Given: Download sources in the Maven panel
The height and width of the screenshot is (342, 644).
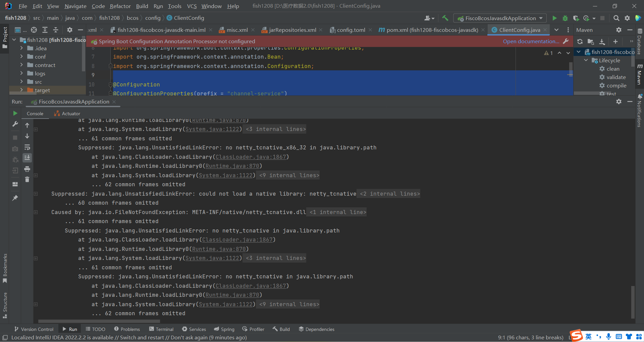Looking at the screenshot, I should (x=602, y=42).
